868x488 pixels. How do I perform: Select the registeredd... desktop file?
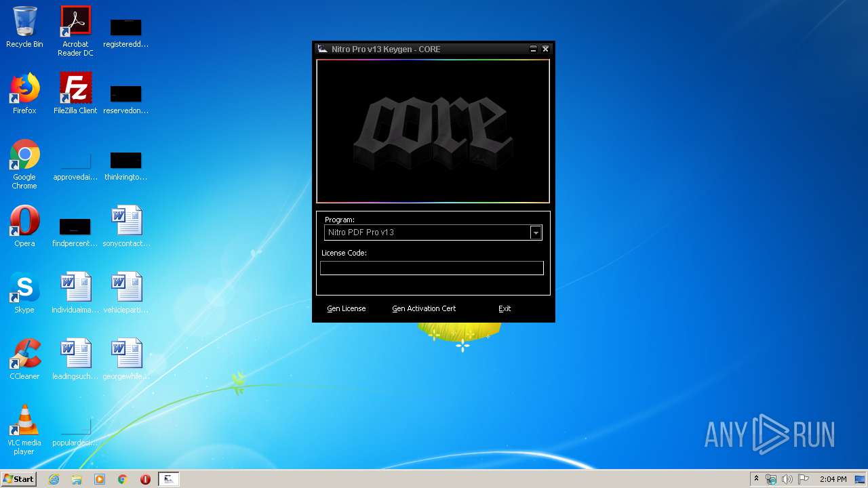(x=126, y=32)
